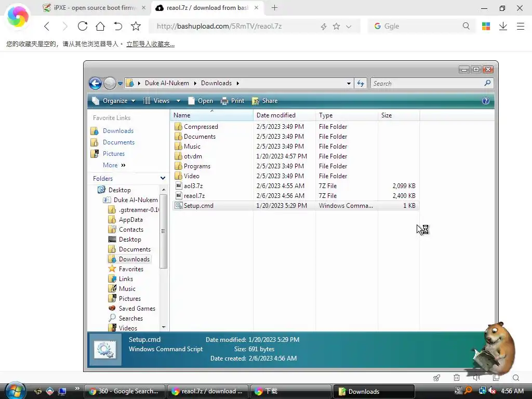Click the lightning speed mode icon in address bar

[324, 26]
